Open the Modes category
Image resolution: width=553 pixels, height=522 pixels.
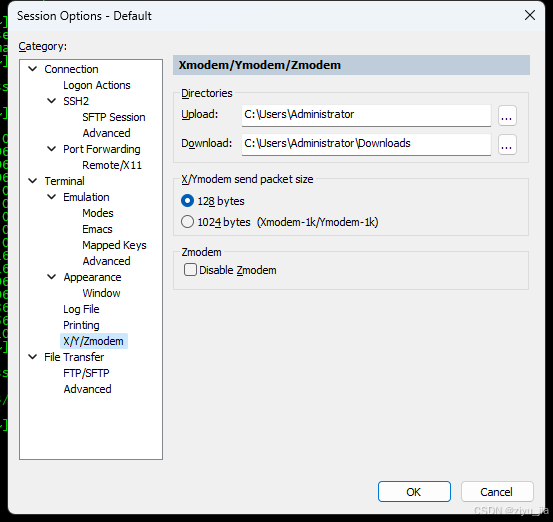98,213
